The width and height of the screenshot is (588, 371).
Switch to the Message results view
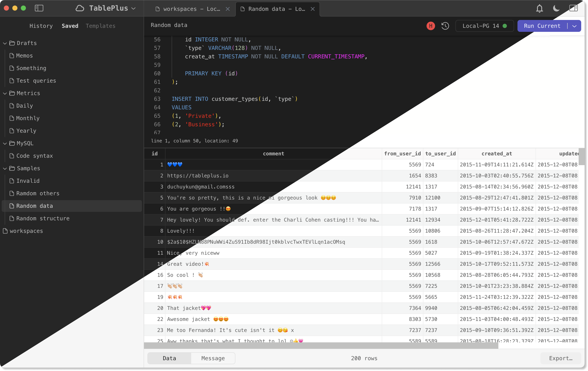point(213,358)
